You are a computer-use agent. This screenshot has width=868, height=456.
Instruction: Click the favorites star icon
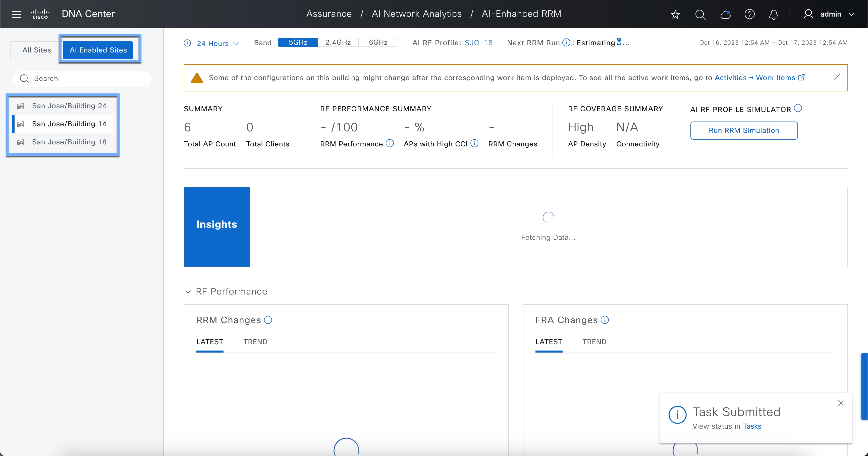[675, 14]
